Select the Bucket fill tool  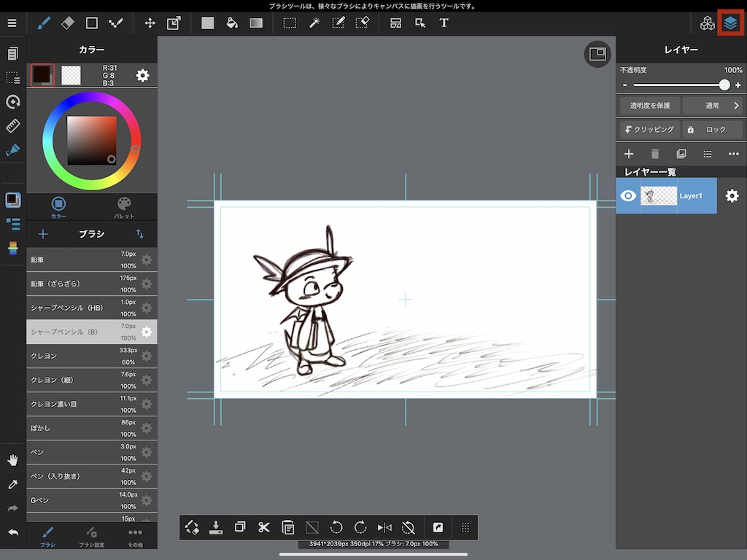click(x=232, y=23)
